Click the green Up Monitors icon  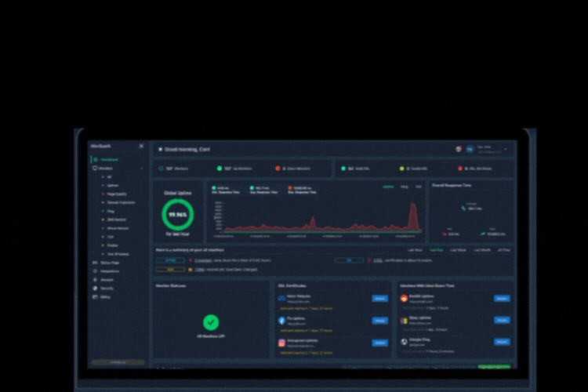click(220, 169)
